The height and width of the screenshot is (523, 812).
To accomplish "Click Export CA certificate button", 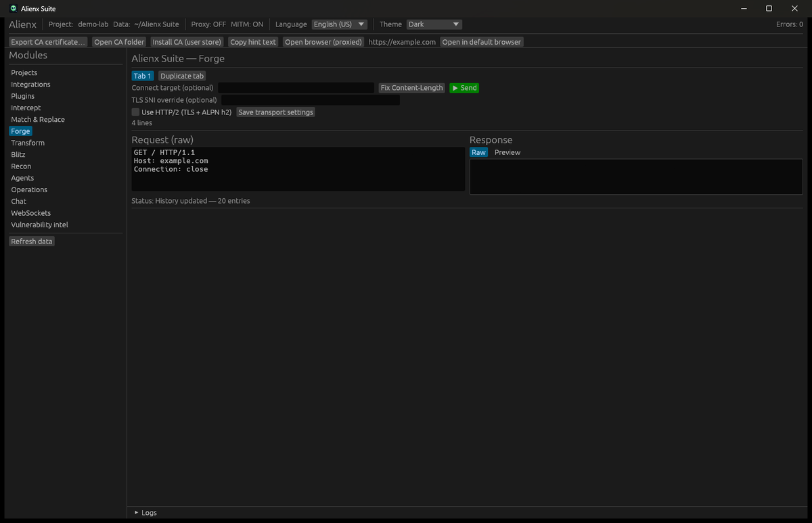I will (49, 42).
